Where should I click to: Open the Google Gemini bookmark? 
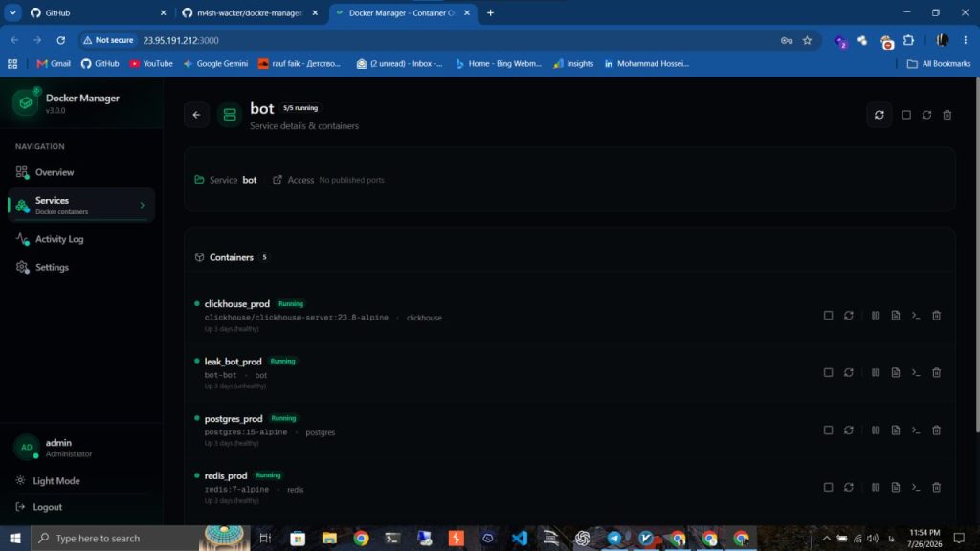[x=215, y=64]
